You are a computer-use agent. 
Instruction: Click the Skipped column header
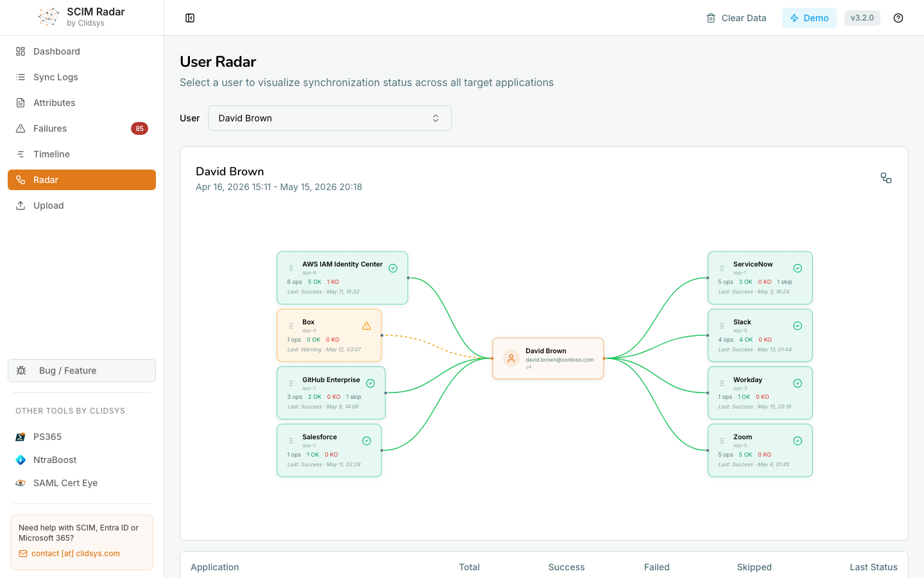coord(755,567)
